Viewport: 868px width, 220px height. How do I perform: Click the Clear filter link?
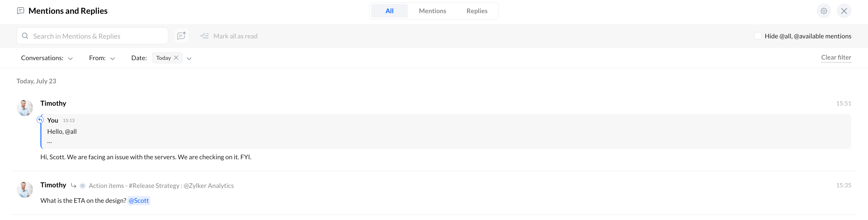836,58
